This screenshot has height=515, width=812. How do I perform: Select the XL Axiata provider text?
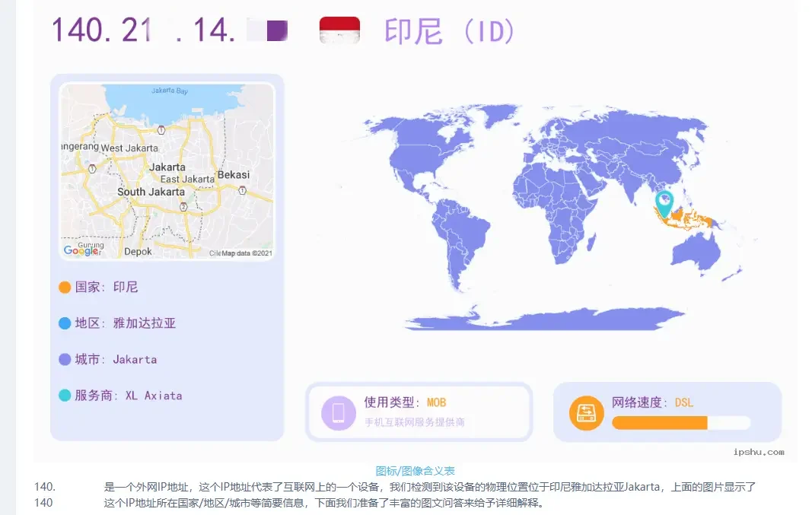tap(153, 396)
